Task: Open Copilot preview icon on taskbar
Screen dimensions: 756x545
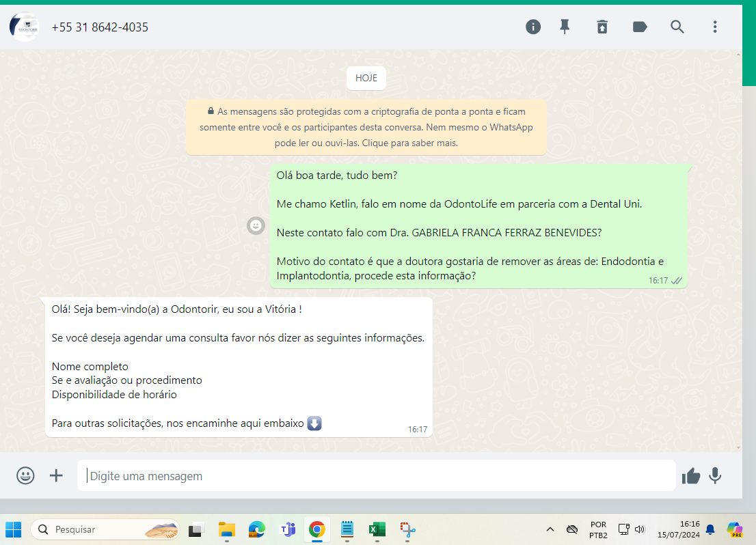Action: coord(735,529)
